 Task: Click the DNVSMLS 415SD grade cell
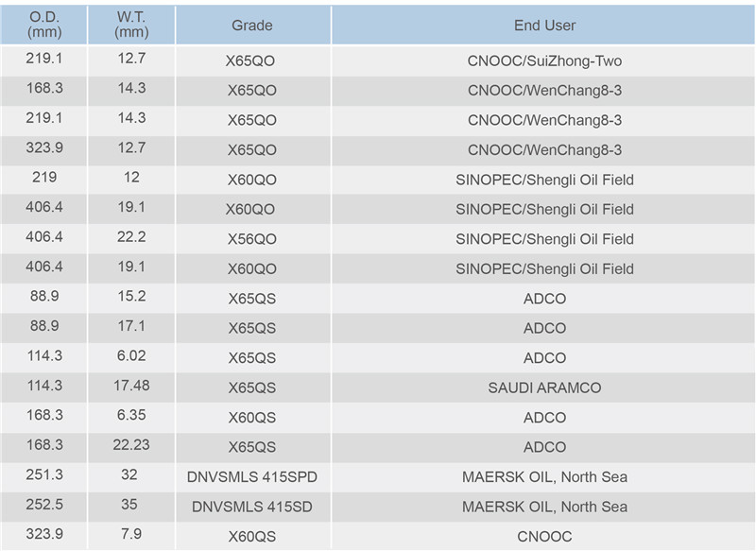(253, 507)
